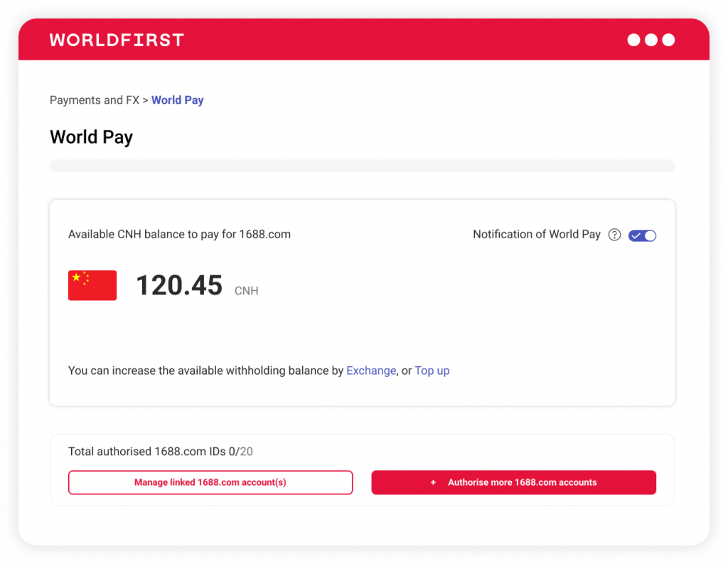Disable the World Pay notification toggle
Screen dimensions: 728x564
[642, 235]
